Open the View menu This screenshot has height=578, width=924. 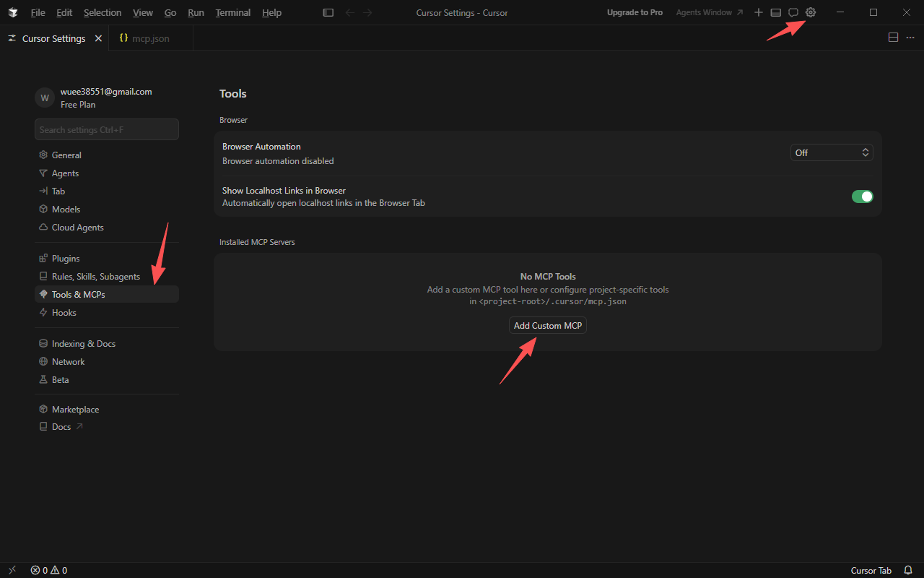click(x=143, y=12)
